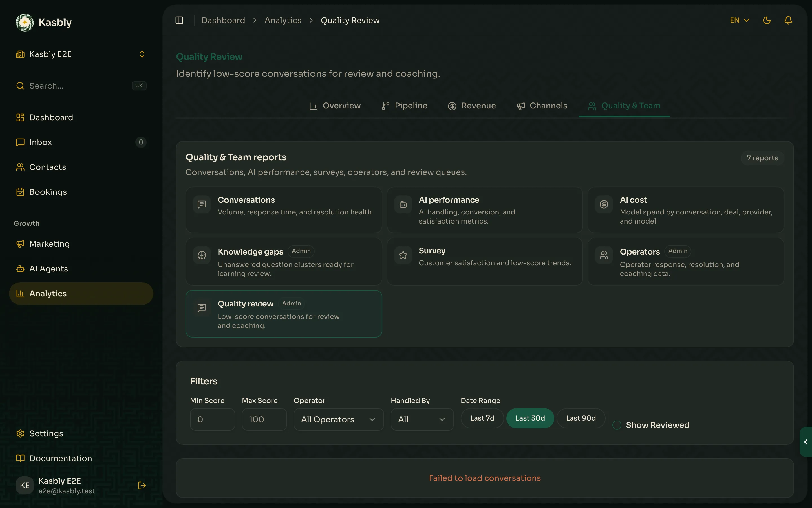The width and height of the screenshot is (812, 508).
Task: Click the Quality Review breadcrumb text
Action: (350, 21)
